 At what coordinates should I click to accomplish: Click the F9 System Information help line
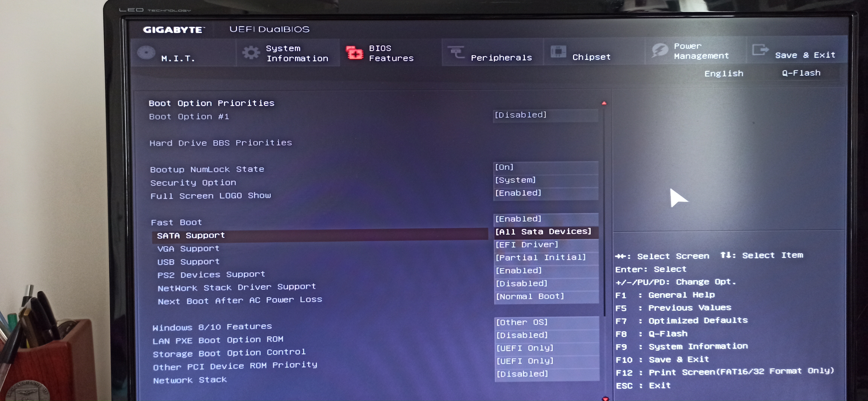(682, 346)
